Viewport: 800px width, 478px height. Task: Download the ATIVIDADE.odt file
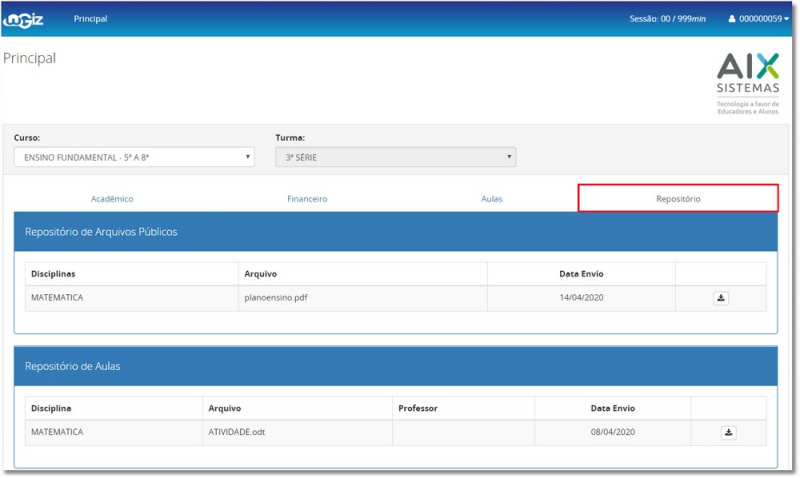(x=728, y=433)
